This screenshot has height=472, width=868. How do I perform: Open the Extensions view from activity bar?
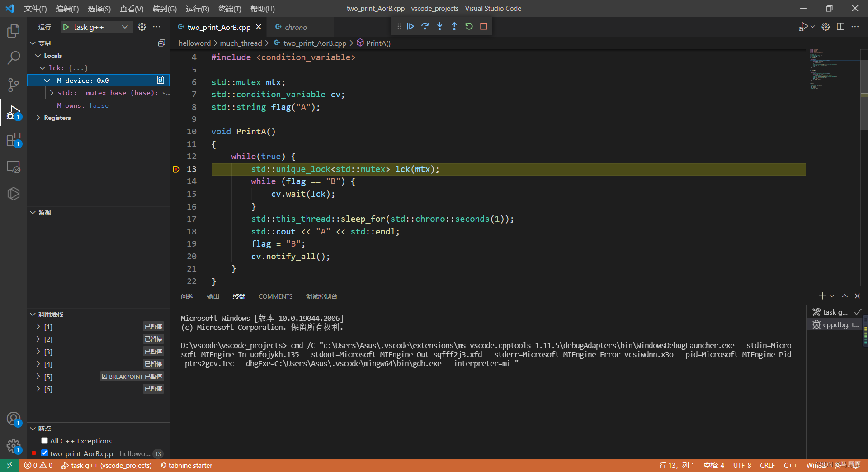tap(13, 140)
